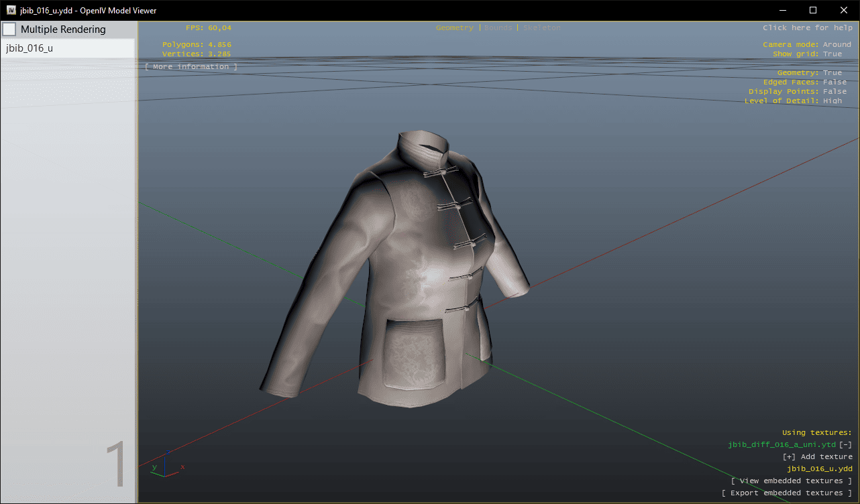The image size is (860, 504).
Task: Remove texture with the [-] button
Action: tap(845, 445)
